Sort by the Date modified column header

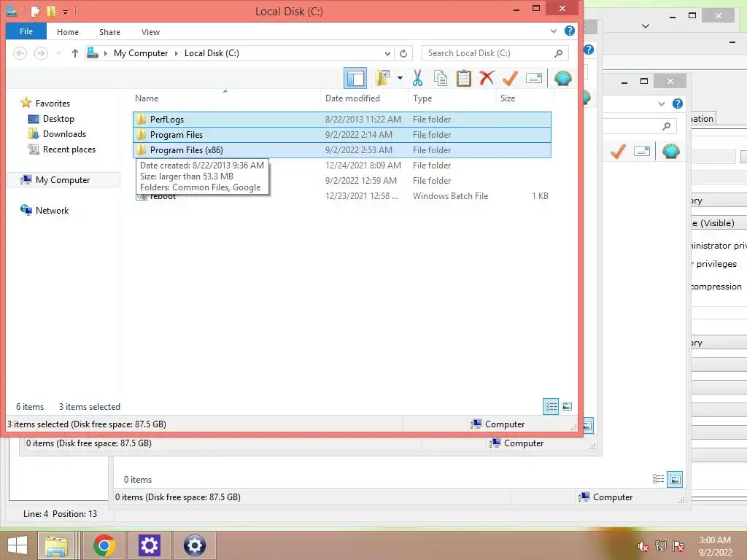click(365, 98)
